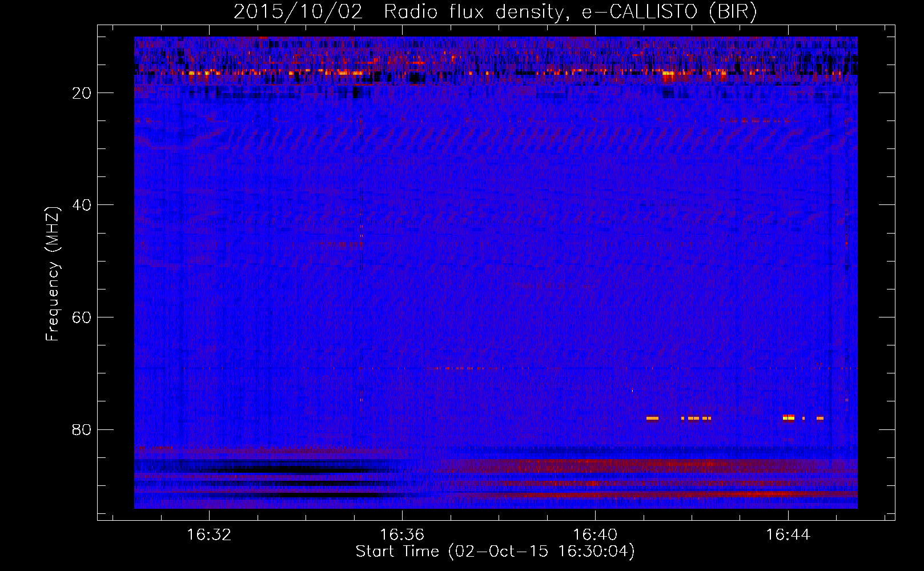The width and height of the screenshot is (924, 571).
Task: Click the 16:32 time tick label
Action: pos(209,535)
